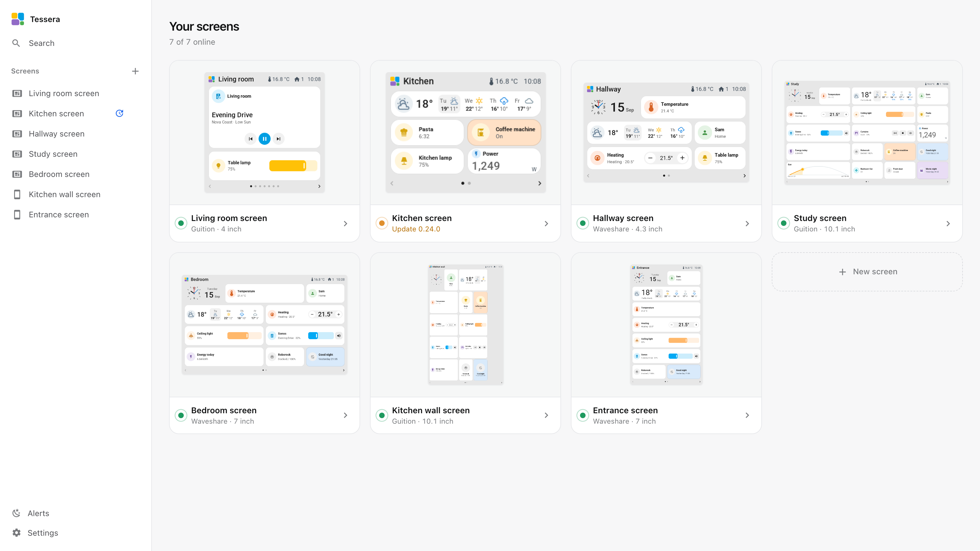
Task: Open Alerts from the sidebar
Action: click(30, 513)
